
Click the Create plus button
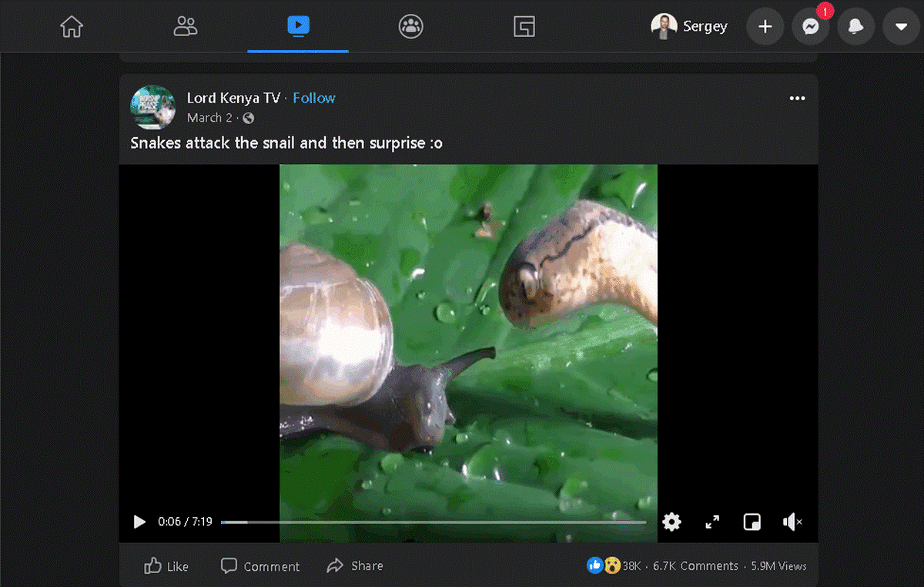[x=765, y=27]
